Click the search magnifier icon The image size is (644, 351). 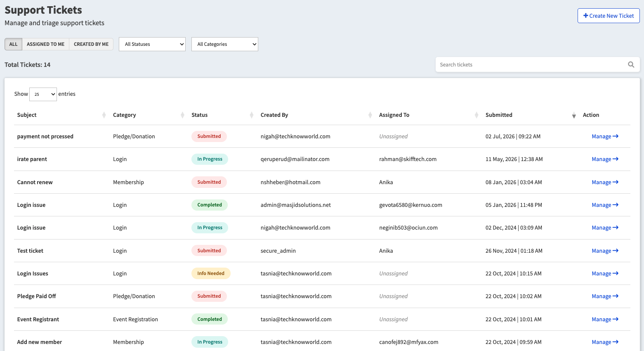[631, 64]
